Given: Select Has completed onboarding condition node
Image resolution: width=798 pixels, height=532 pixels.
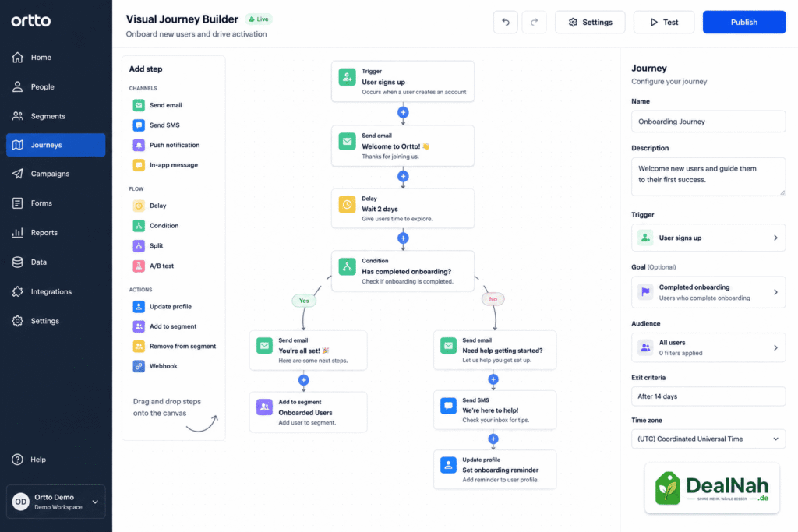Looking at the screenshot, I should click(403, 270).
